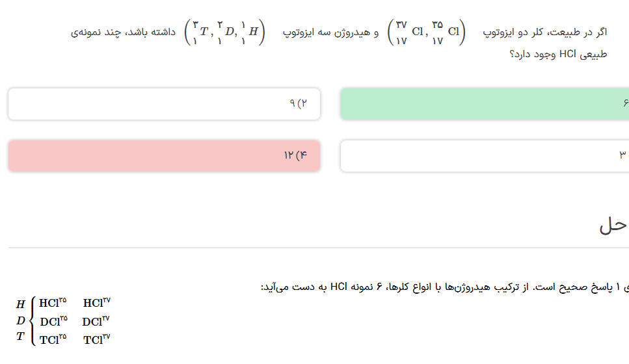629x364 pixels.
Task: Select answer option 2 with value 9
Action: (164, 104)
